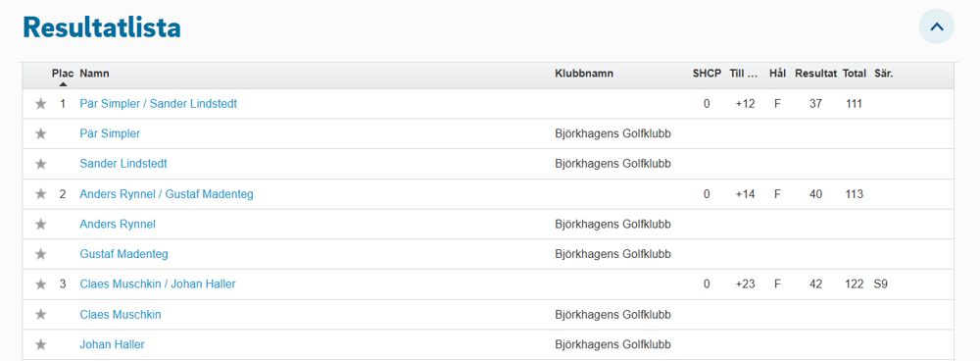Toggle the star beside Gustaf Madenteg
This screenshot has height=361, width=980.
tap(40, 254)
